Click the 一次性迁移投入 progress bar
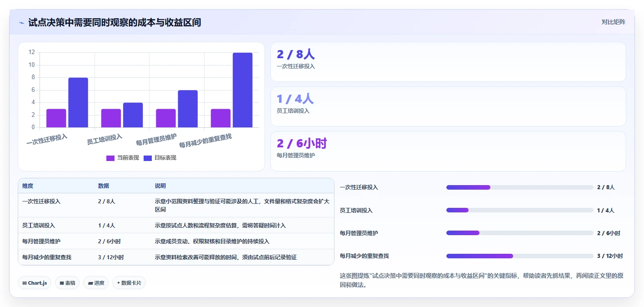The width and height of the screenshot is (644, 307). tap(520, 187)
